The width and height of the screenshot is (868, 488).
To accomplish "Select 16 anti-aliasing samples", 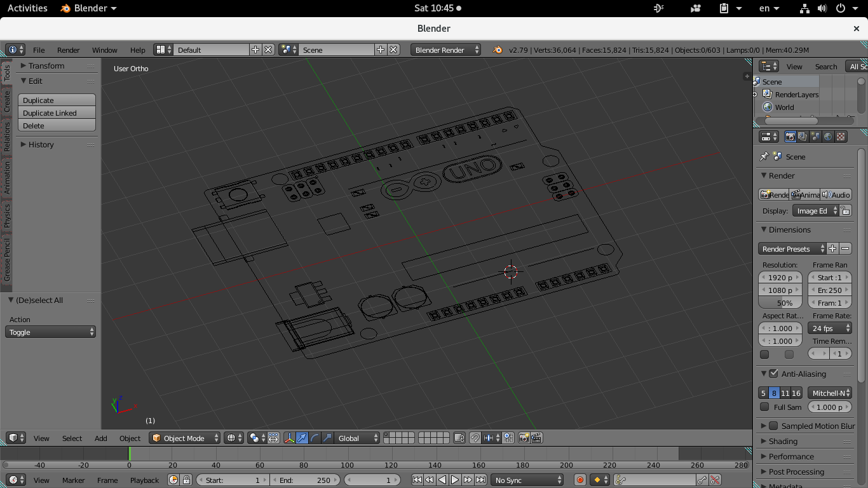I will [x=796, y=393].
